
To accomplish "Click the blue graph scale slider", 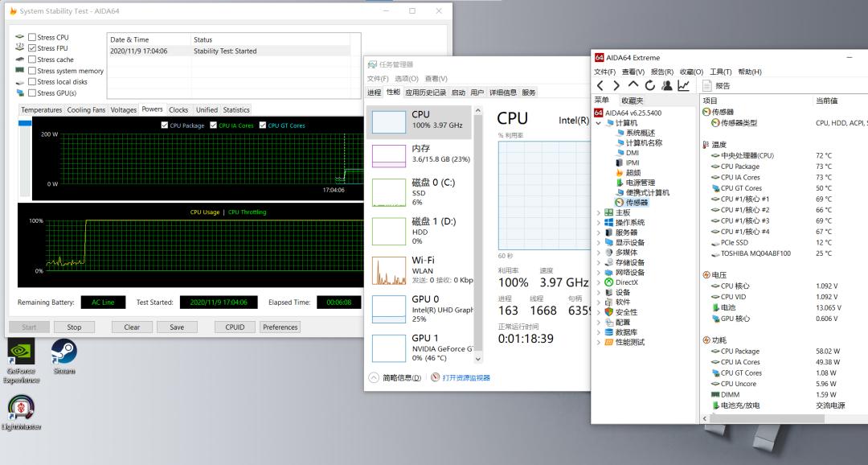I will (25, 123).
